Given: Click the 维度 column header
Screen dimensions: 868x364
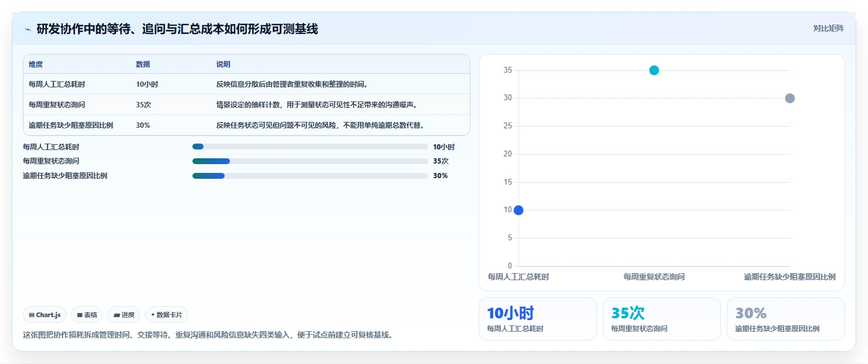Looking at the screenshot, I should pyautogui.click(x=36, y=64).
